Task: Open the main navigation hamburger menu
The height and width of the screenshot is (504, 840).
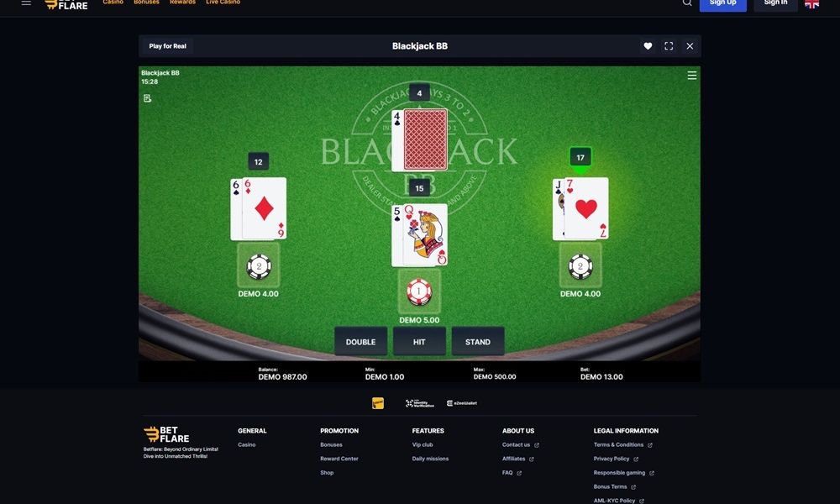Action: pyautogui.click(x=26, y=3)
